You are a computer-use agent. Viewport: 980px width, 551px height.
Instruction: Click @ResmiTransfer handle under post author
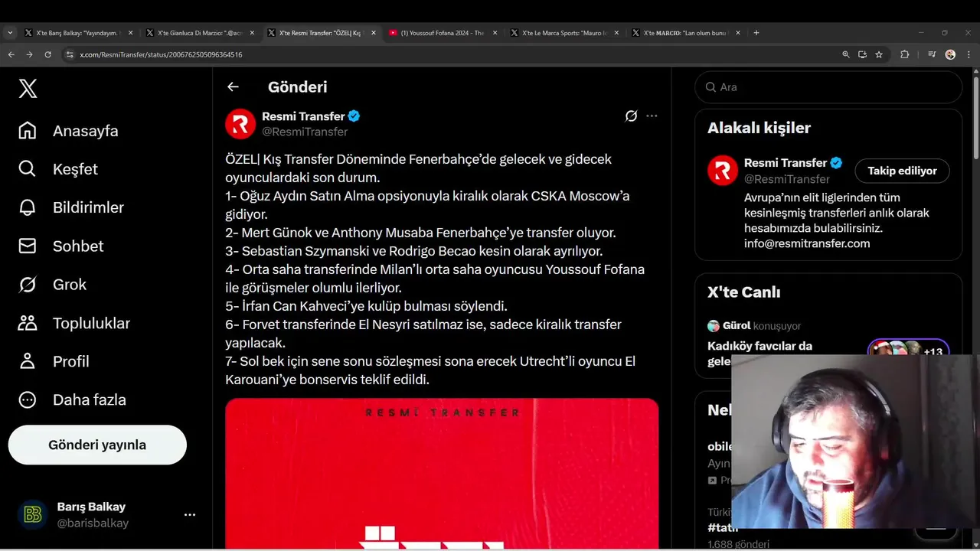point(305,132)
